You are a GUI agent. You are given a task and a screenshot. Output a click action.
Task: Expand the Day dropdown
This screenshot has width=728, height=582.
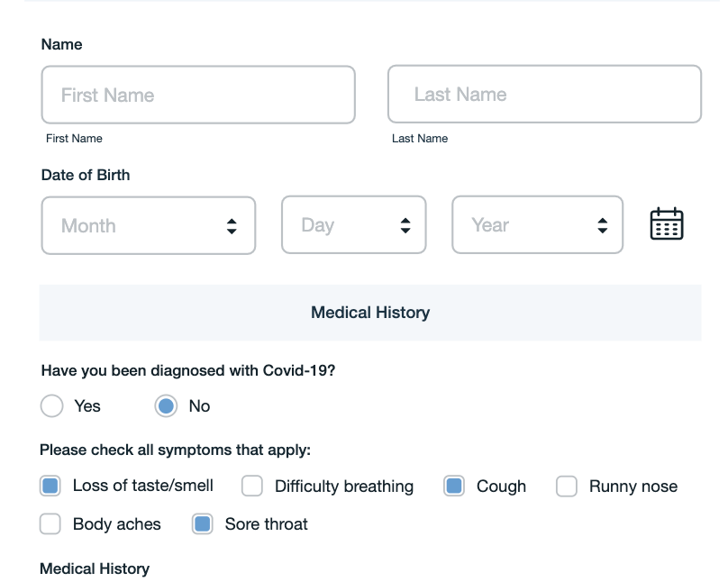(405, 225)
